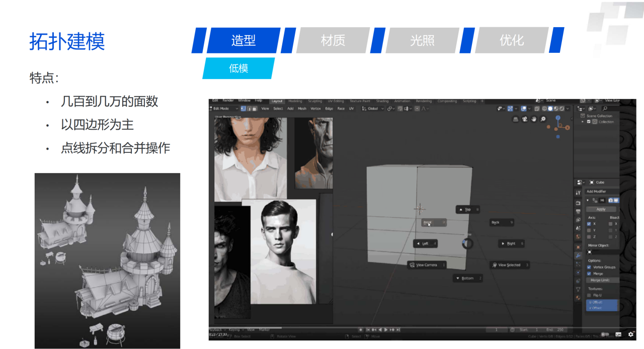Viewport: 644px width, 349px height.
Task: Click the video settings gear icon
Action: (x=631, y=334)
